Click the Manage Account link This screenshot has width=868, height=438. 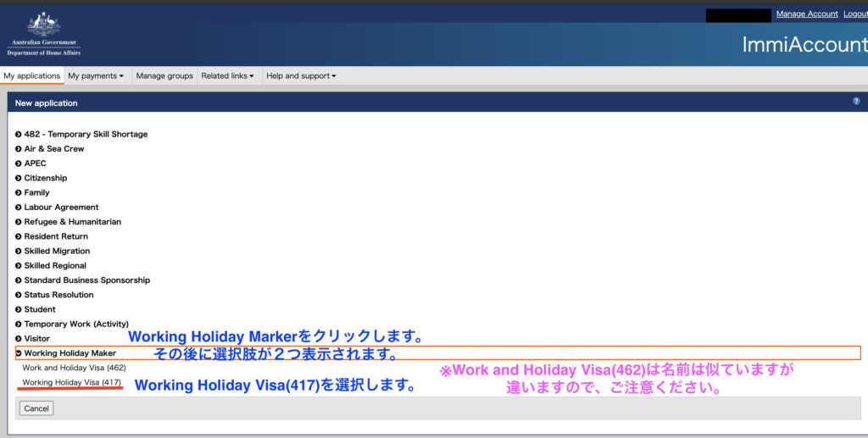coord(807,14)
